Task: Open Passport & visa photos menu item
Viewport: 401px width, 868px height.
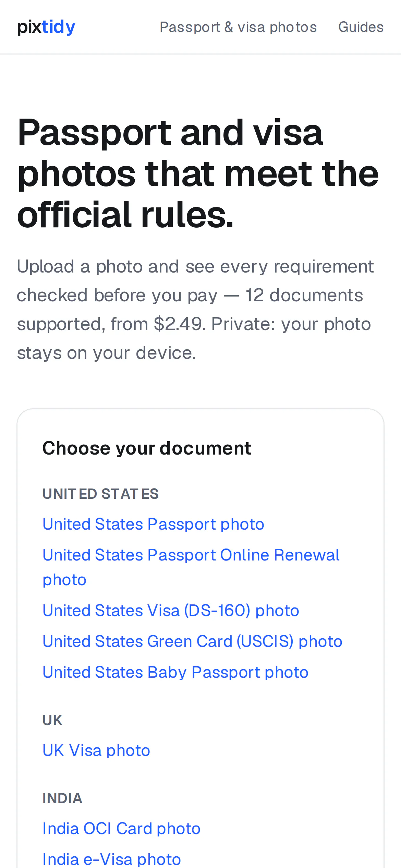Action: click(x=238, y=27)
